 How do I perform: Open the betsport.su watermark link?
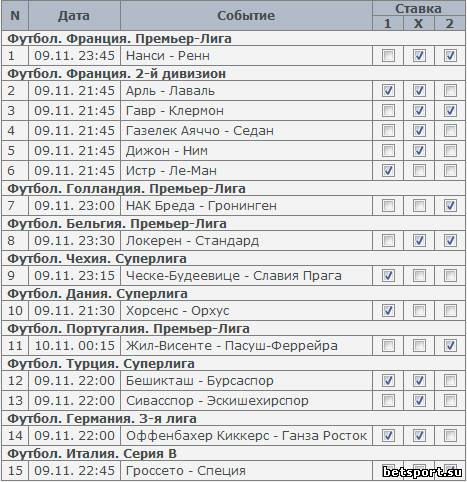coord(422,472)
